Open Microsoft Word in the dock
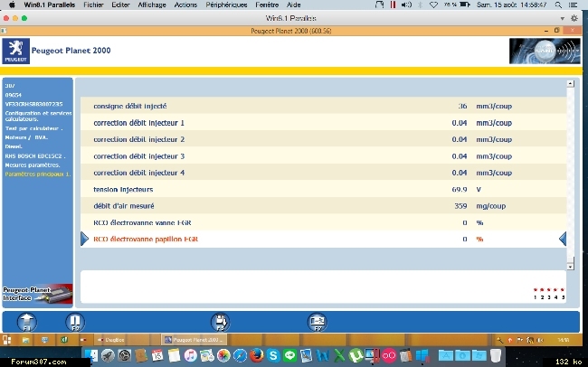 click(323, 355)
